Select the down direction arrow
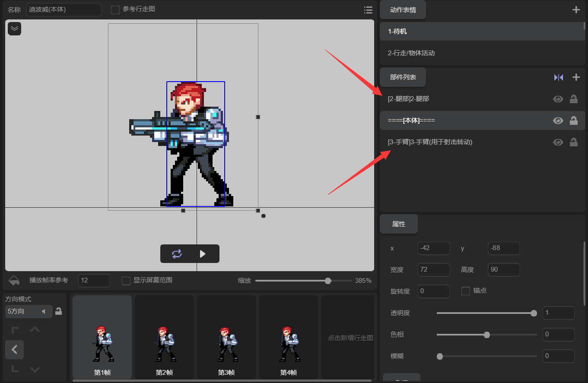This screenshot has width=588, height=383. tap(35, 369)
